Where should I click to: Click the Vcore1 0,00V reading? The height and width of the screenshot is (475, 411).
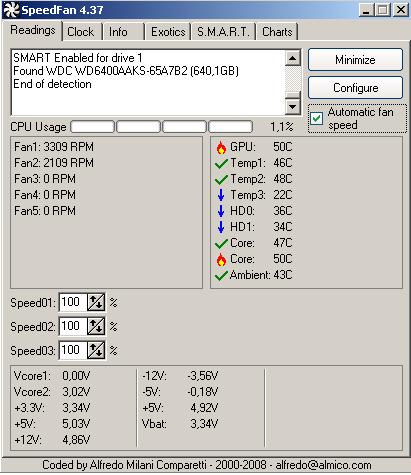(x=52, y=376)
